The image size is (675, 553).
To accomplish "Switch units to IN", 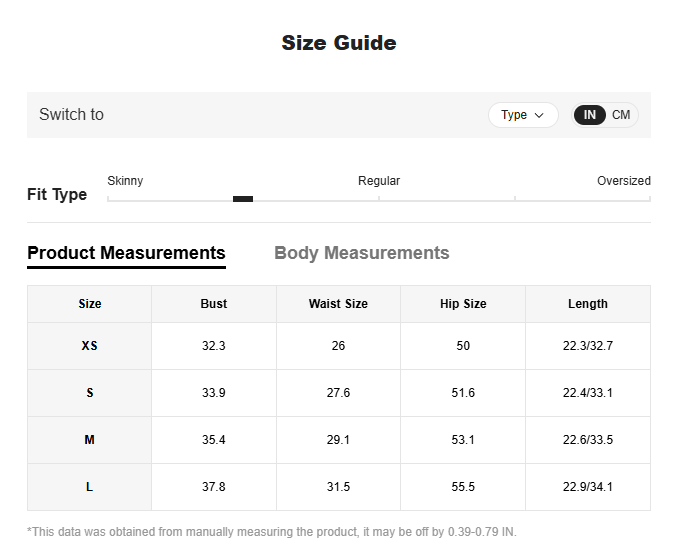I will 589,115.
